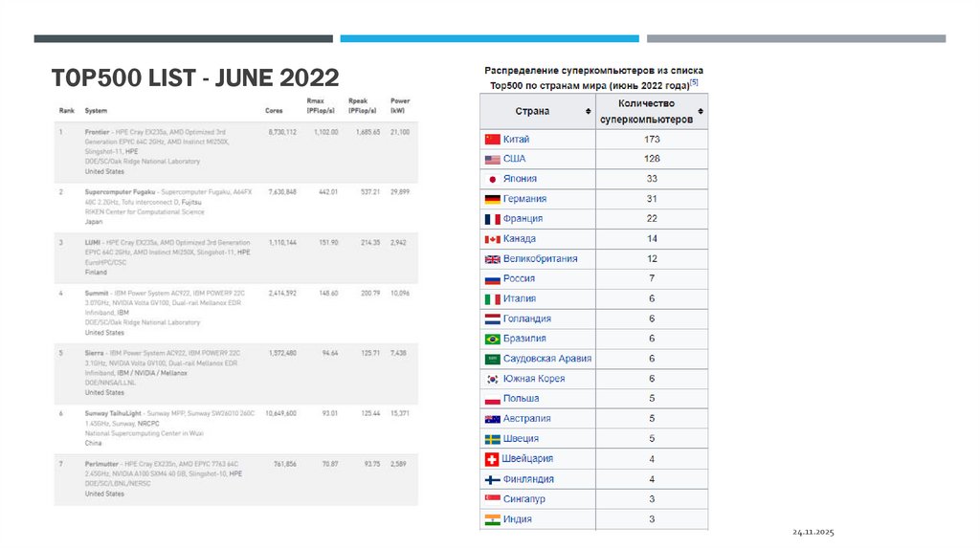The height and width of the screenshot is (549, 980).
Task: Follow the Бразилия link
Action: 525,339
